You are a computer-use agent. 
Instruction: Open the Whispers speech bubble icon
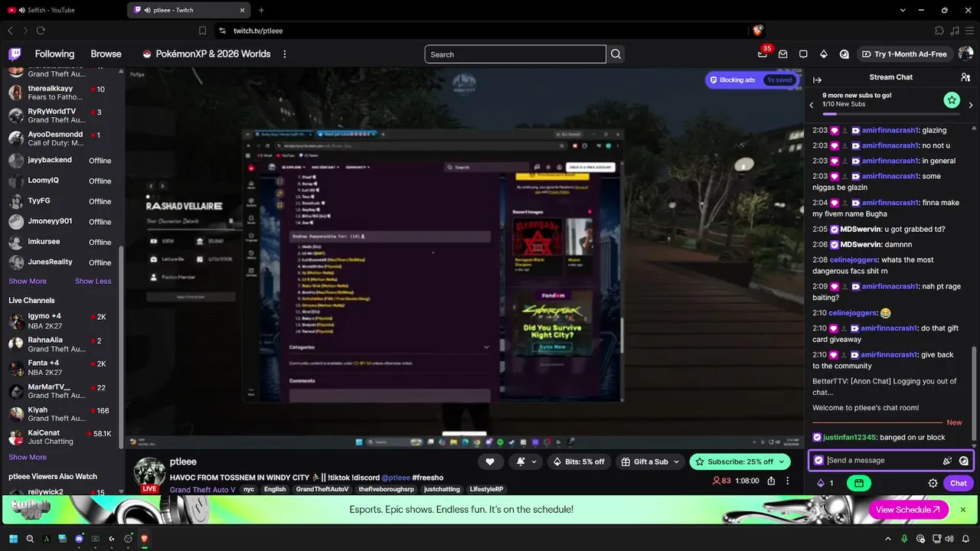(x=803, y=54)
